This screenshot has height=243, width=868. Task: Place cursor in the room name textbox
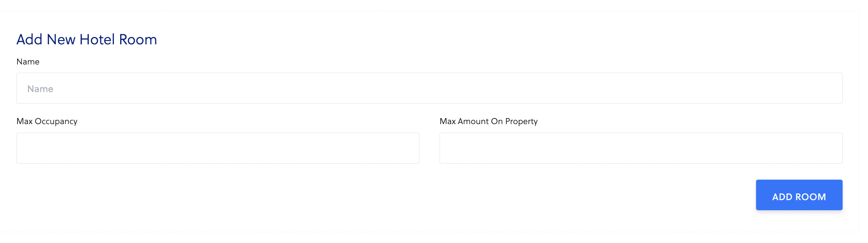point(429,88)
